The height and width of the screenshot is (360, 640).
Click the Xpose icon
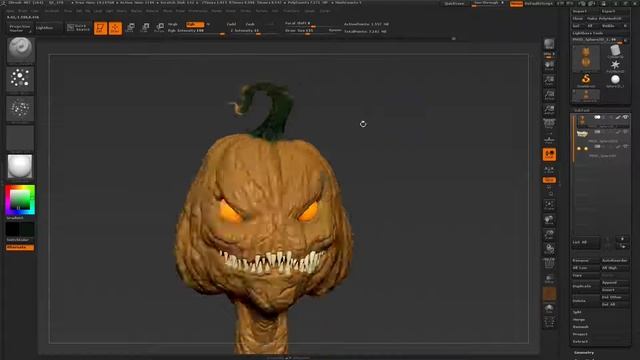pos(549,322)
